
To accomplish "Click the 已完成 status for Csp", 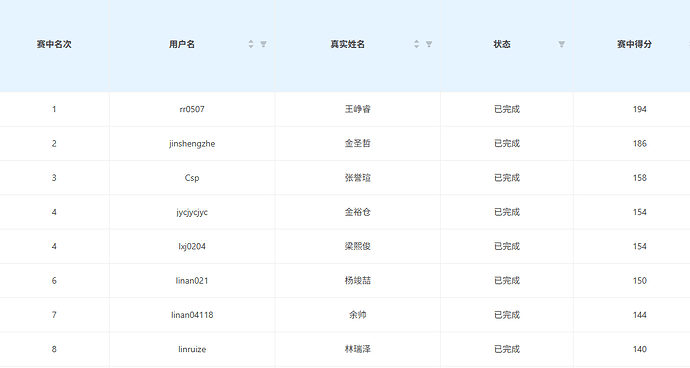I will (507, 178).
